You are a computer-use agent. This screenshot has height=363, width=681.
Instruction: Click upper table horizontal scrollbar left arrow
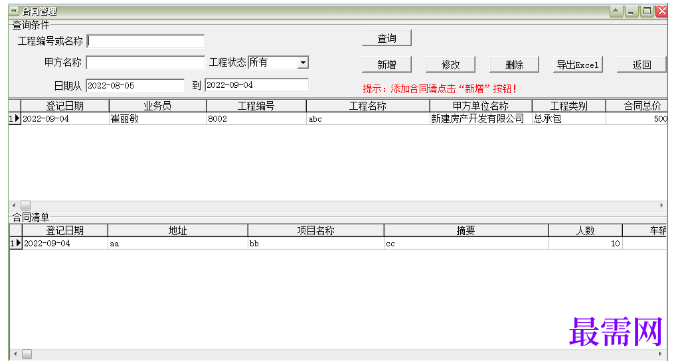(x=14, y=205)
